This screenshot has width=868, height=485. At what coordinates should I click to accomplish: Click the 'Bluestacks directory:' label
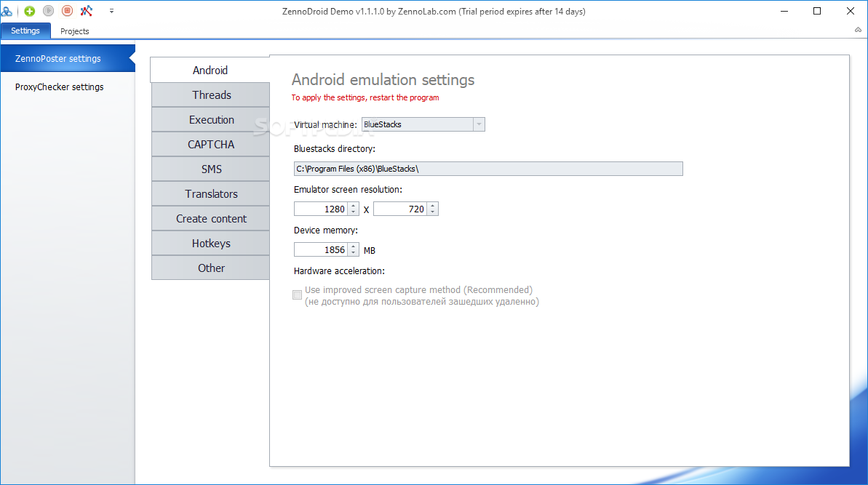335,149
